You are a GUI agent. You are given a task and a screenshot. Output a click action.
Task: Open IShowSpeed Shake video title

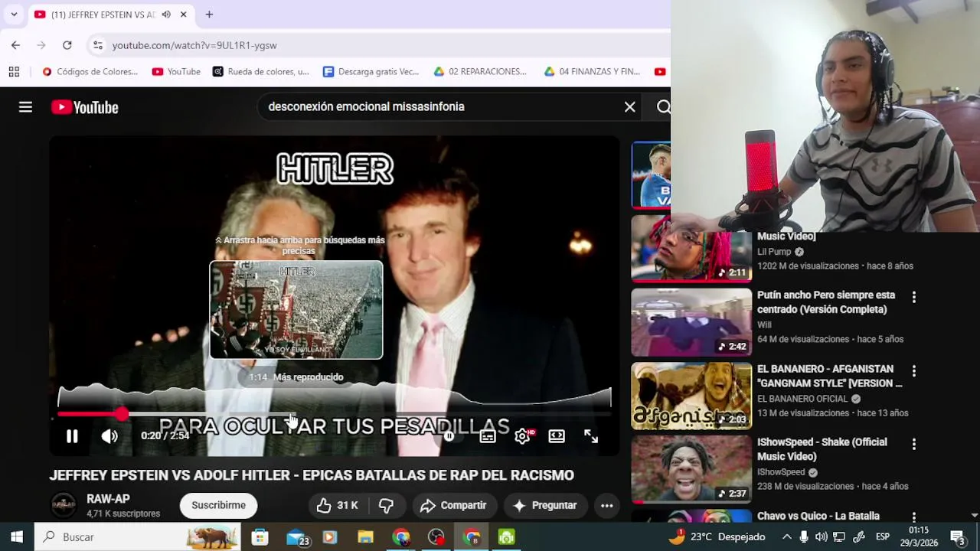pyautogui.click(x=822, y=449)
